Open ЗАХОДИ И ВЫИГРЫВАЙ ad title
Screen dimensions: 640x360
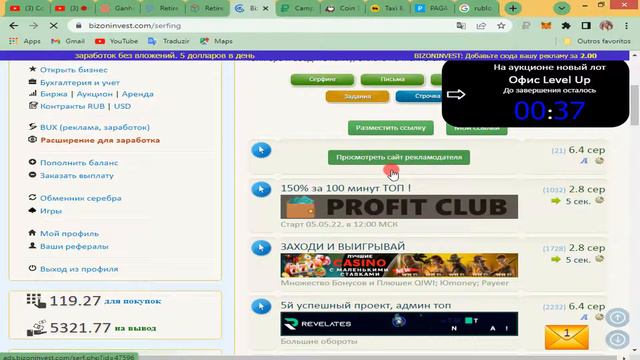tap(343, 247)
